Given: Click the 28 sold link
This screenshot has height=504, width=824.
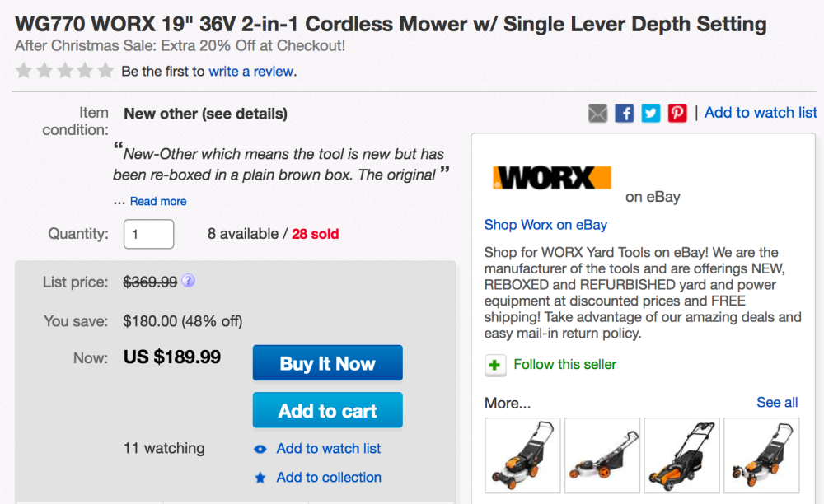Looking at the screenshot, I should tap(315, 234).
